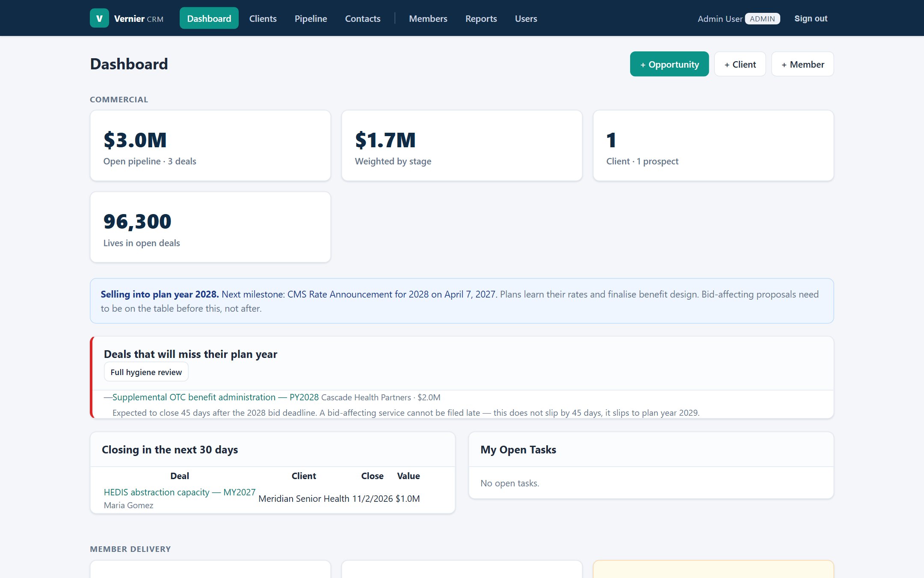Open the Full hygiene review
The image size is (924, 578).
pos(146,372)
